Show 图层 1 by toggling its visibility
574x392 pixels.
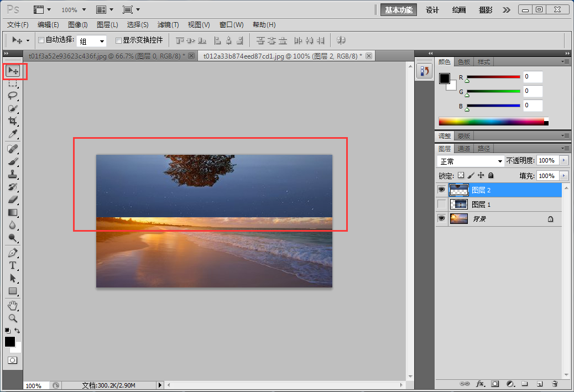click(441, 205)
